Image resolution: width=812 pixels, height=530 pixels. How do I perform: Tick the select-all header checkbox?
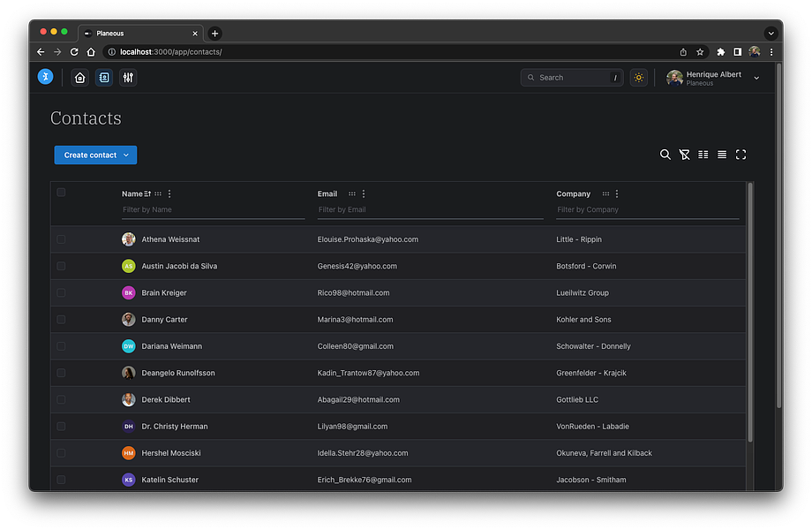[61, 193]
